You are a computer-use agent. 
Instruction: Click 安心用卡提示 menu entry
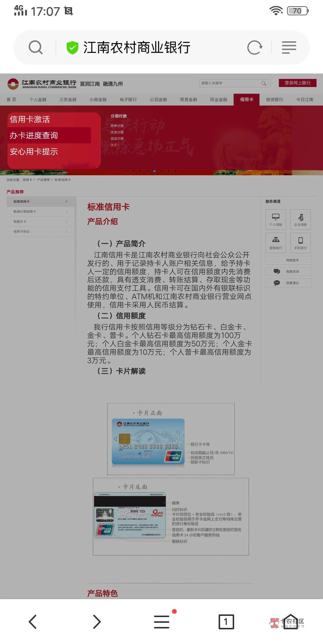tap(34, 152)
